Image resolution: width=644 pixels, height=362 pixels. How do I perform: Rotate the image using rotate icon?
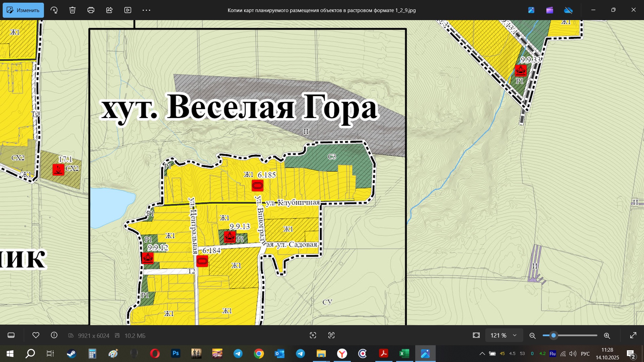point(54,10)
